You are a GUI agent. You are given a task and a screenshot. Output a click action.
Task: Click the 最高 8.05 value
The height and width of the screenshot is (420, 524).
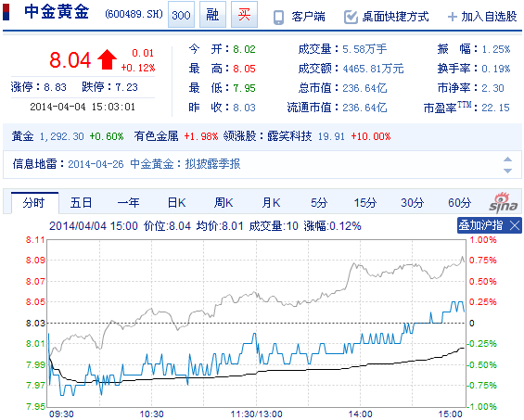click(244, 69)
